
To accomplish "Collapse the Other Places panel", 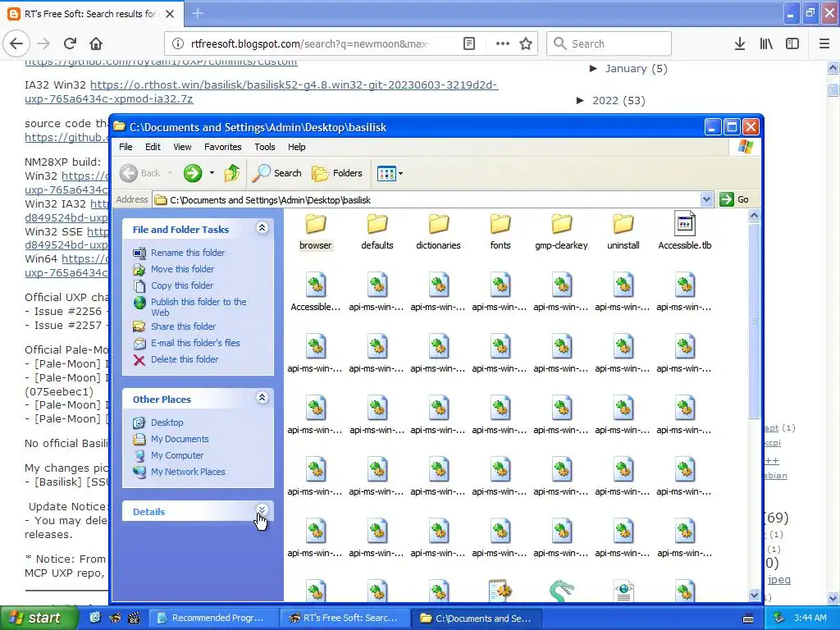I will tap(262, 398).
